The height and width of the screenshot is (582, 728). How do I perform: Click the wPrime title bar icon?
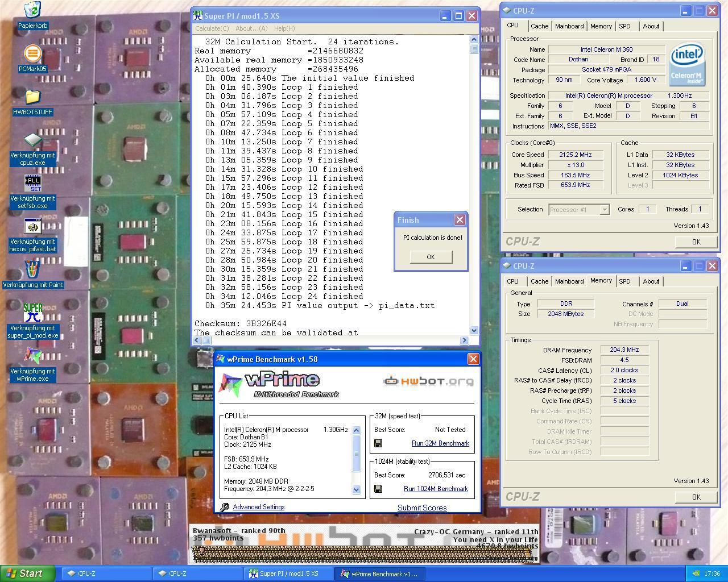[220, 359]
